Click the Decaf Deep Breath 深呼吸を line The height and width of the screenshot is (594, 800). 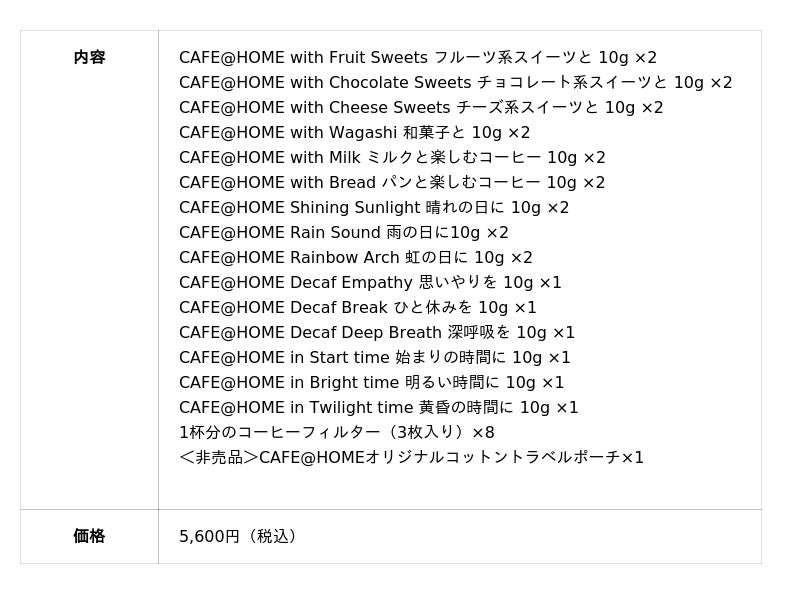tap(377, 333)
